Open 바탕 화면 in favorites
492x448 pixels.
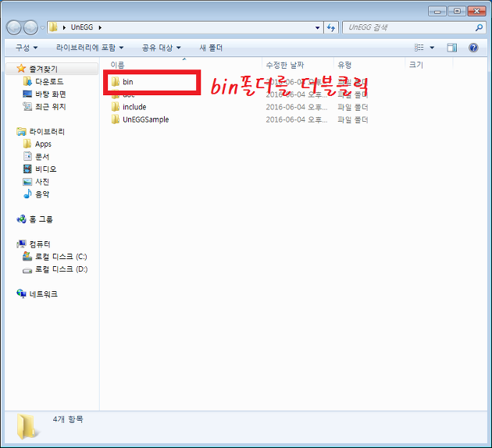click(x=51, y=94)
